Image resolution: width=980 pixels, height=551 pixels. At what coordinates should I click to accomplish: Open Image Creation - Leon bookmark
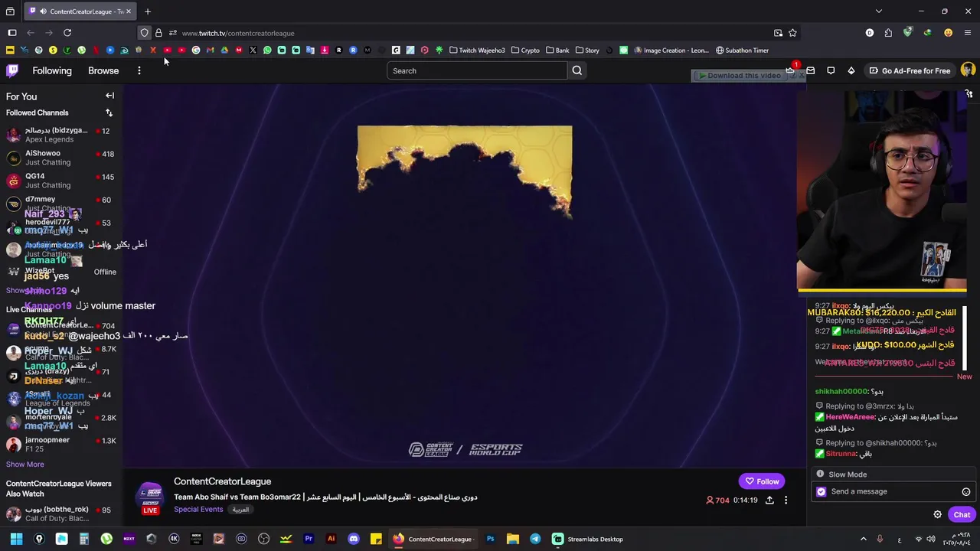point(671,51)
